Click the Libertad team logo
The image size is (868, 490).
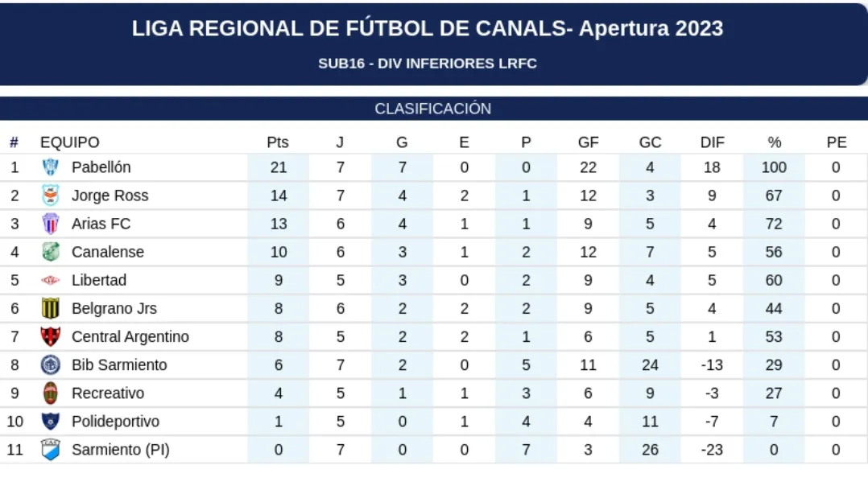point(51,281)
